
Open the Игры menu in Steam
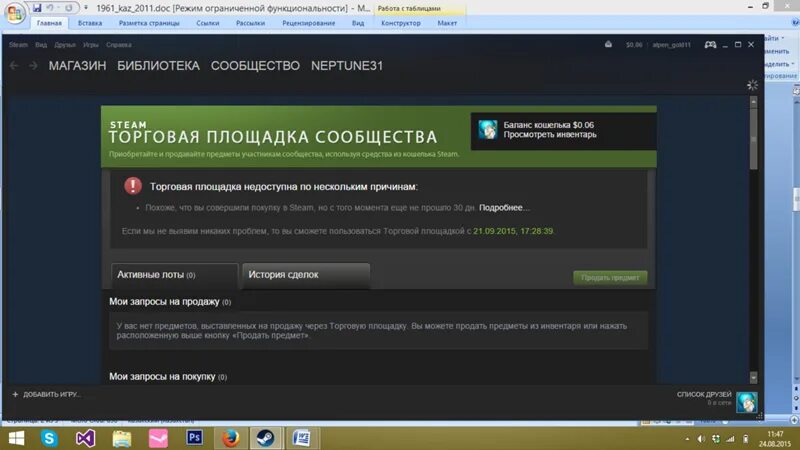click(91, 45)
